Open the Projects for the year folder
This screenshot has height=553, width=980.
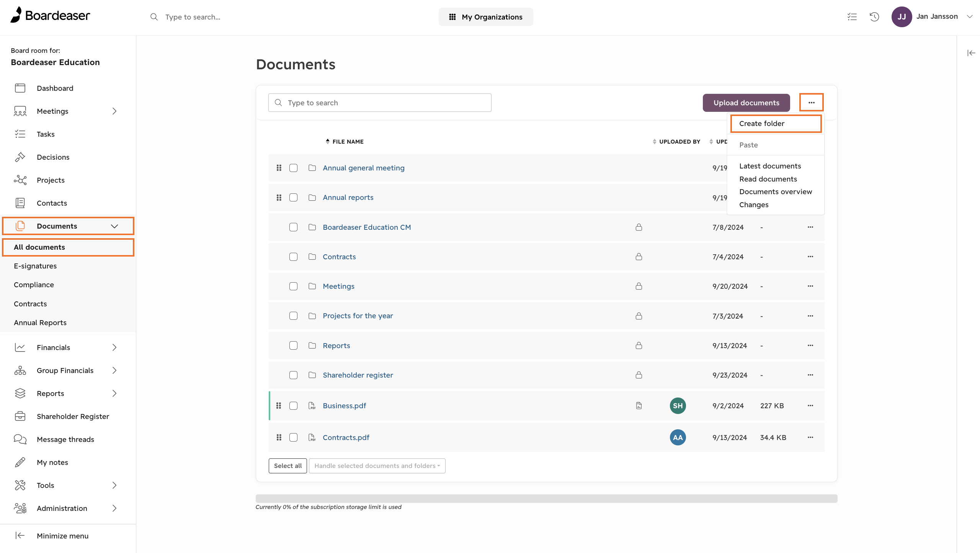coord(358,316)
